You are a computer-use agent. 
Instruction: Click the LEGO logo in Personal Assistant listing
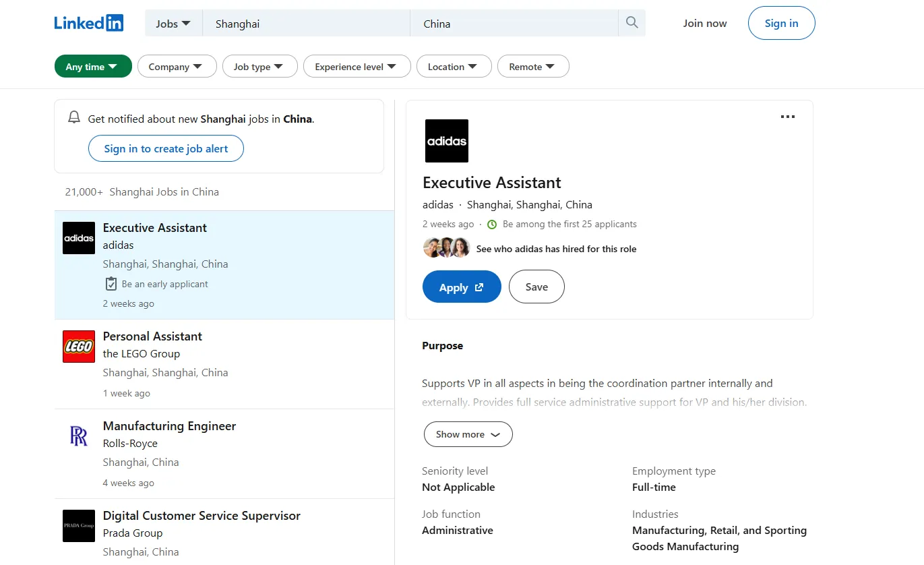(x=79, y=347)
